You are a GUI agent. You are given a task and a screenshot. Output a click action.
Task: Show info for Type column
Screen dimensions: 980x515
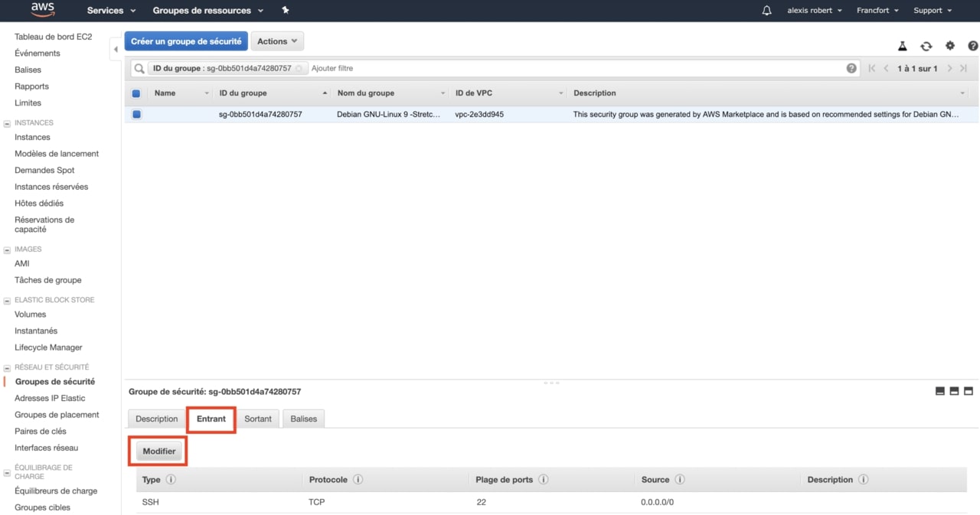(171, 480)
